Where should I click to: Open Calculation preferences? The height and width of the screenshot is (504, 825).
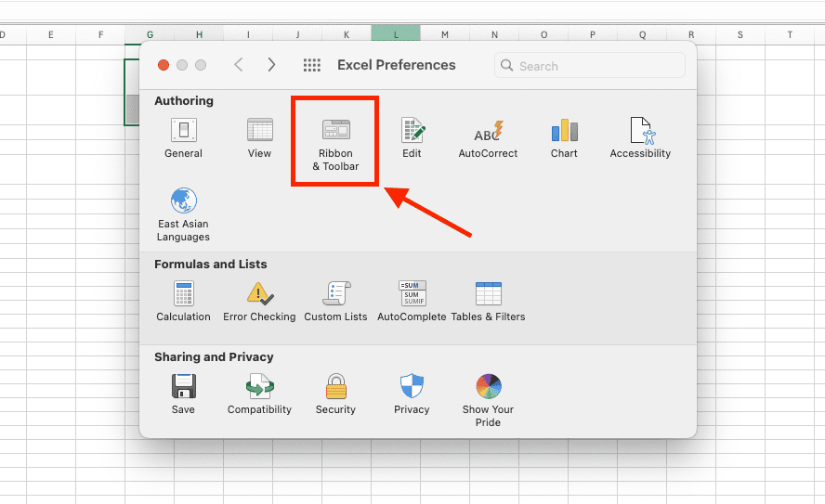tap(183, 302)
